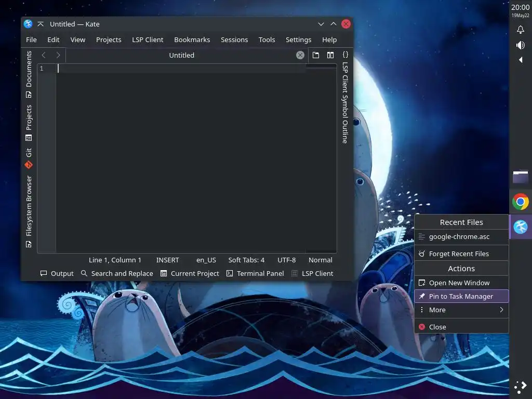Viewport: 532px width, 399px height.
Task: Toggle the Terminal Panel
Action: (255, 273)
